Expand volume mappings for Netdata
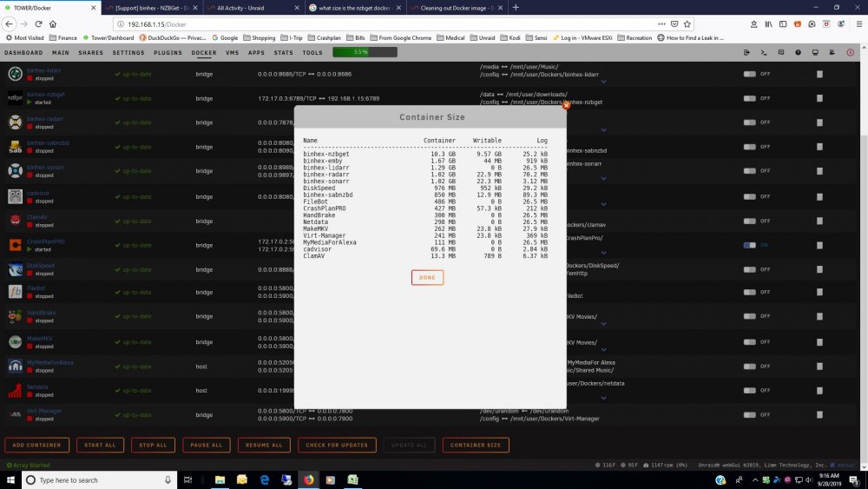This screenshot has height=489, width=868. pos(603,398)
